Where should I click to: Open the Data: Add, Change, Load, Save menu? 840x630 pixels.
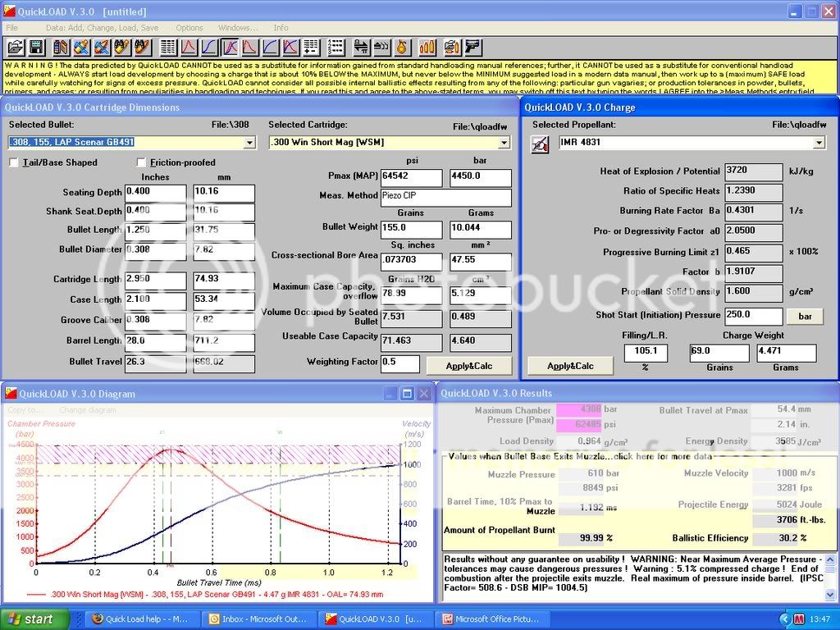coord(102,28)
